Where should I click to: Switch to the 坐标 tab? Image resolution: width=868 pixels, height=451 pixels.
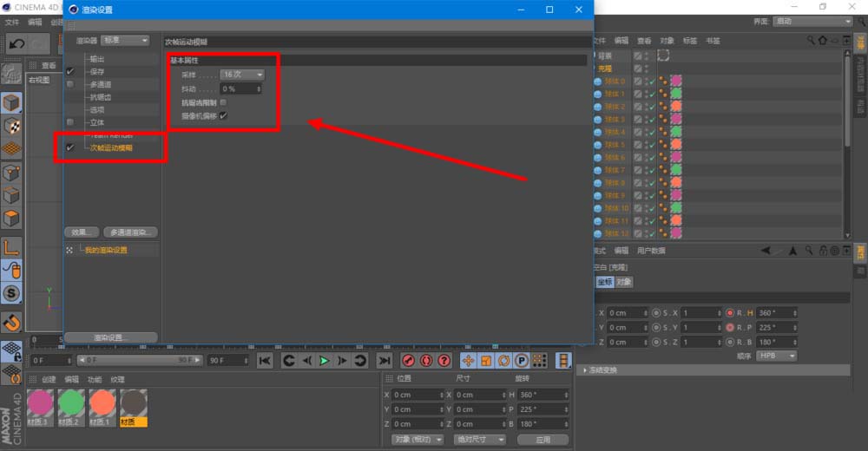(x=605, y=282)
